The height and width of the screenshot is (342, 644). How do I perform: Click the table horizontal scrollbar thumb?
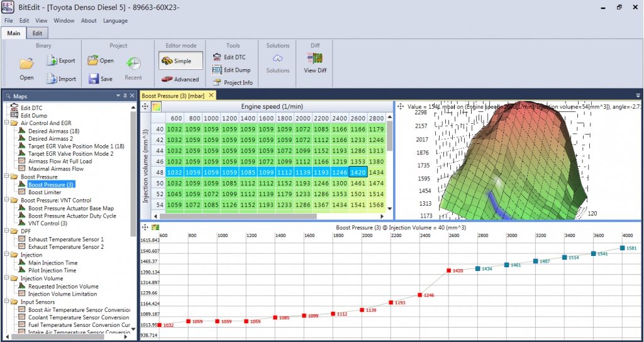click(238, 216)
